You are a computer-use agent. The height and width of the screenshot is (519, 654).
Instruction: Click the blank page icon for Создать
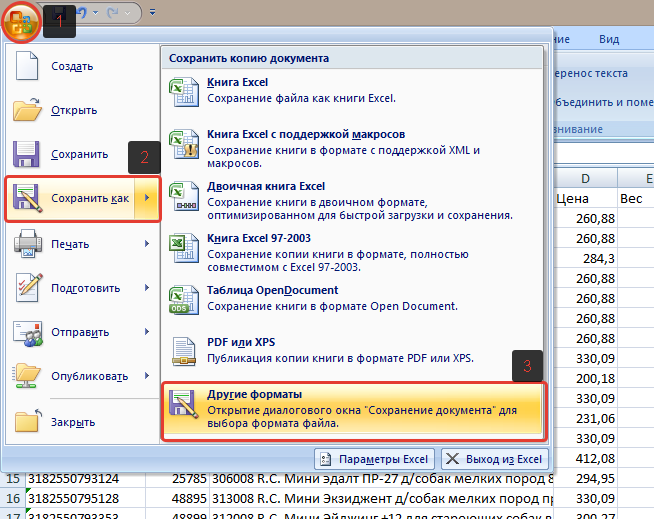(x=27, y=66)
